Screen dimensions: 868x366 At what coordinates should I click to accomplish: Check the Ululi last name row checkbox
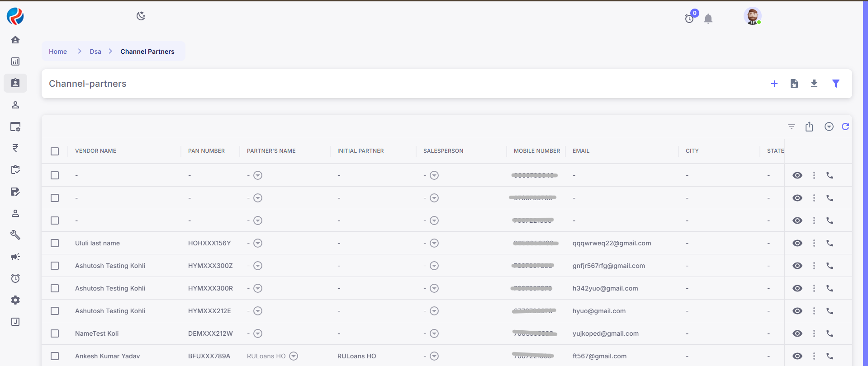click(x=55, y=243)
